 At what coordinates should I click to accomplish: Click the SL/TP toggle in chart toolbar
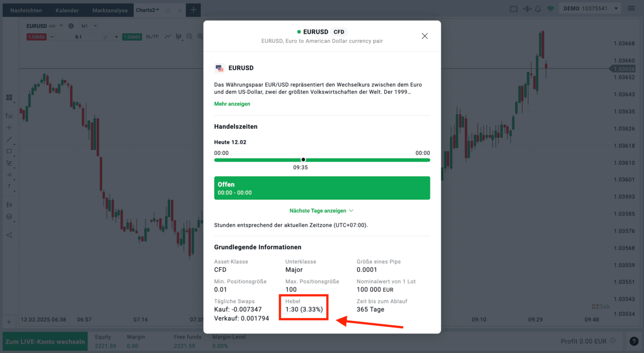[x=152, y=37]
